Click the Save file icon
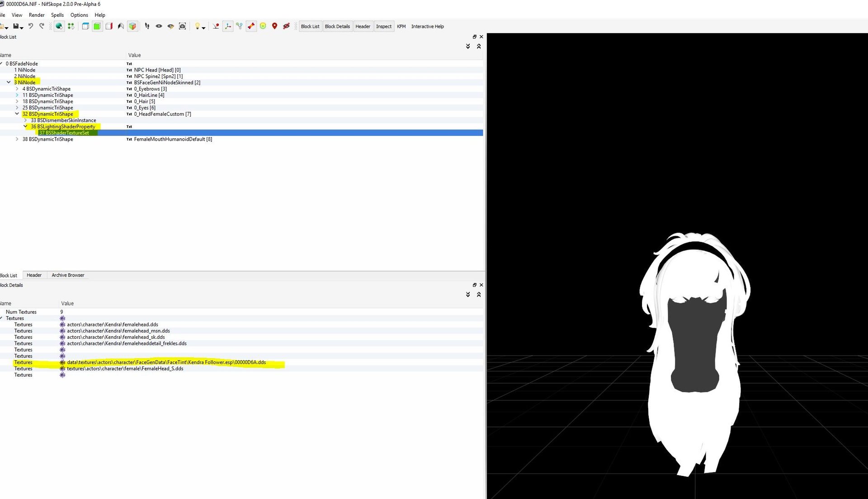Image resolution: width=868 pixels, height=499 pixels. click(16, 26)
